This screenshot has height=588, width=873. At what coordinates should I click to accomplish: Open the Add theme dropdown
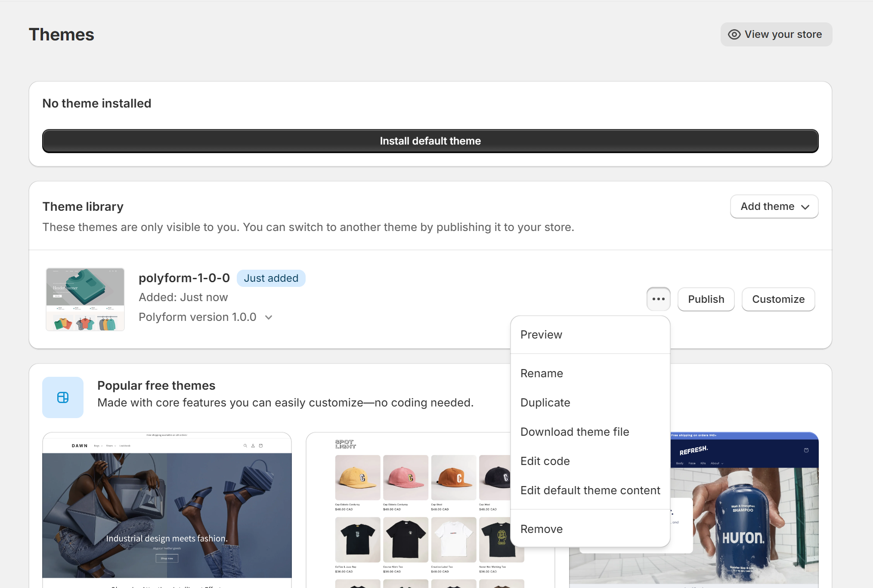coord(774,206)
